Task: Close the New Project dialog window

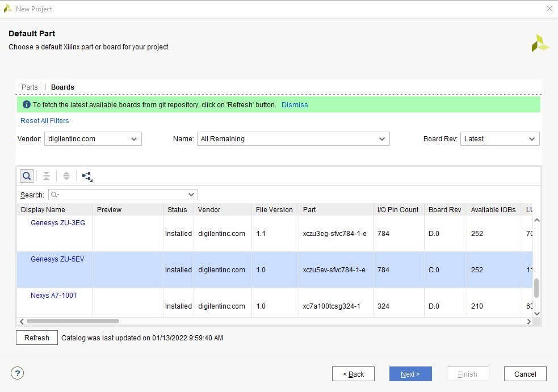Action: [x=549, y=9]
